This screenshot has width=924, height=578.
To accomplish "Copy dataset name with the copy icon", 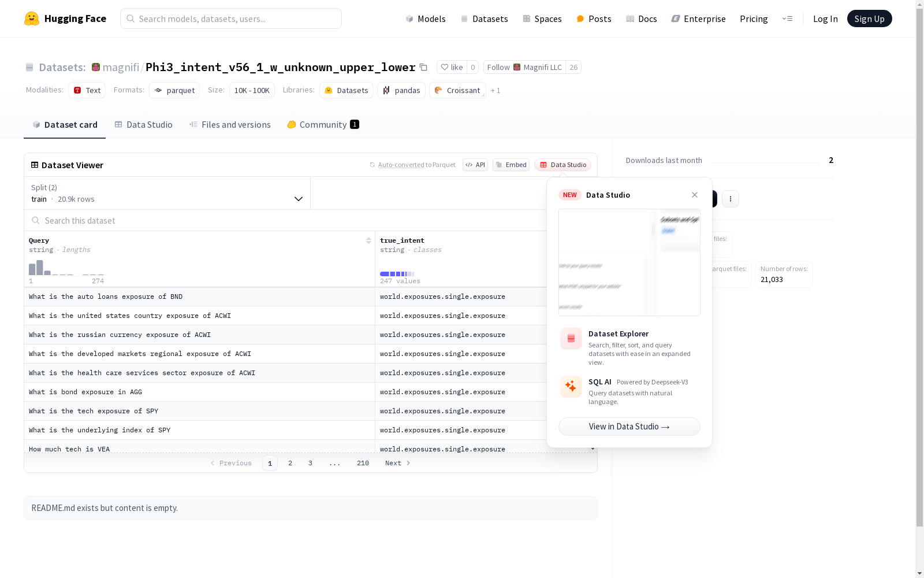I will point(423,67).
